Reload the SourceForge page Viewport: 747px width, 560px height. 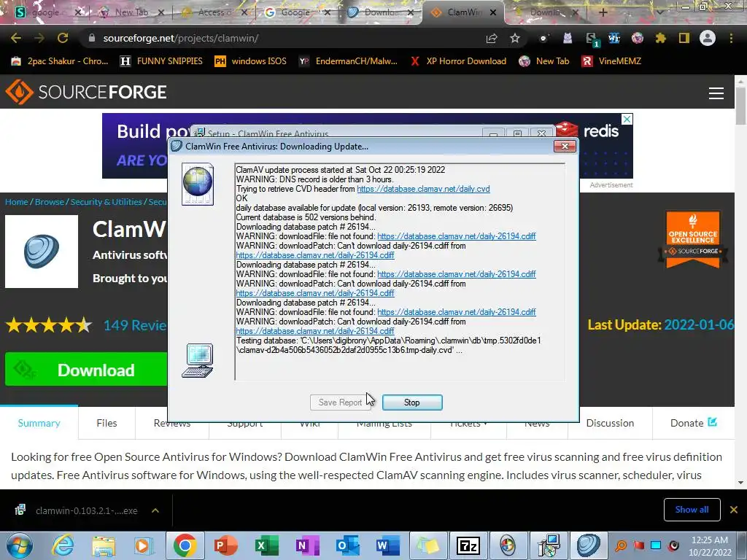63,38
